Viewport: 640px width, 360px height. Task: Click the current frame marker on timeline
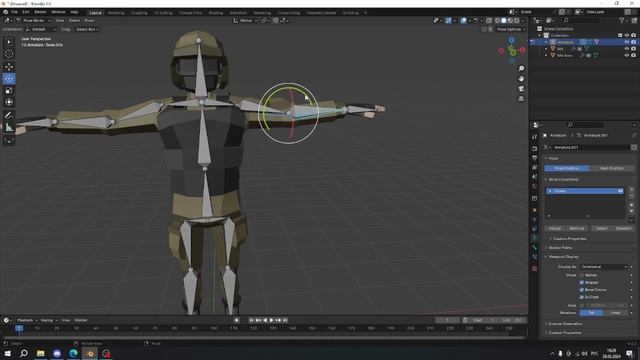click(x=19, y=328)
